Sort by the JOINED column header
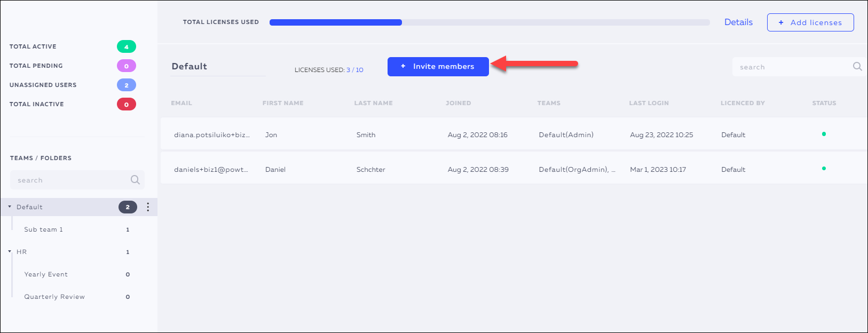868x333 pixels. point(459,103)
